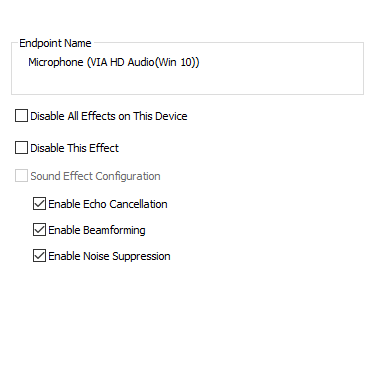Uncheck the Enable Echo Cancellation checkbox
378x379 pixels.
(39, 204)
